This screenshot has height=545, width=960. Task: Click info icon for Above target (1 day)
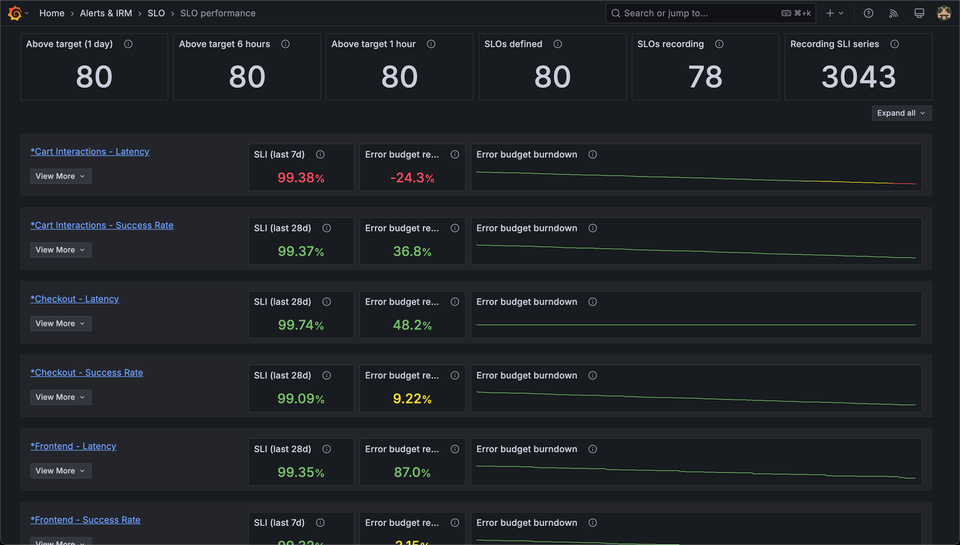(128, 44)
